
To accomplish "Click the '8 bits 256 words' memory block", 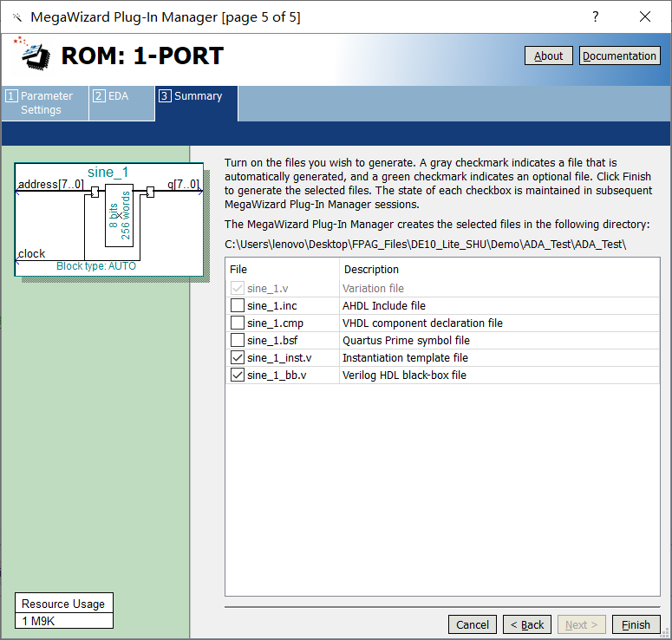I will point(119,216).
